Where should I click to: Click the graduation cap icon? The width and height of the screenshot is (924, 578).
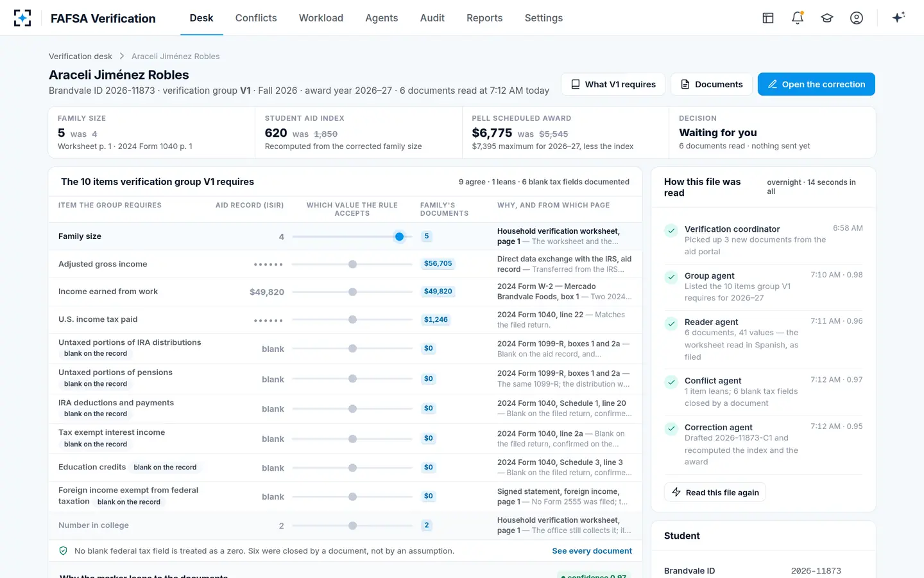pos(827,18)
